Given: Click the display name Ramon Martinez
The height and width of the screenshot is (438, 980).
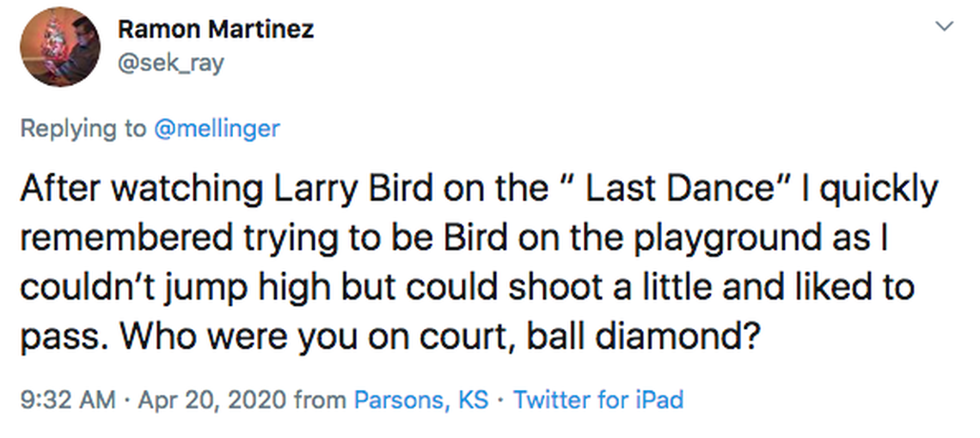Looking at the screenshot, I should click(x=216, y=29).
